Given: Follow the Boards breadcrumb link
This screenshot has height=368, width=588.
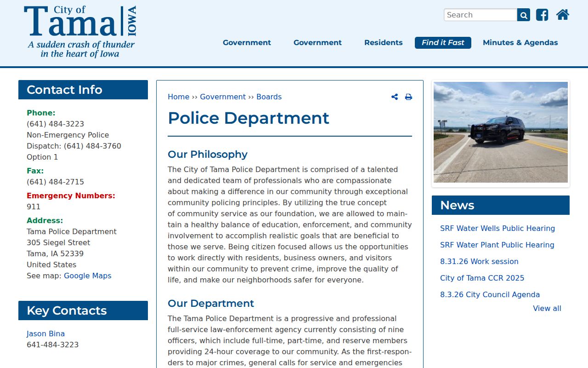Looking at the screenshot, I should coord(269,97).
